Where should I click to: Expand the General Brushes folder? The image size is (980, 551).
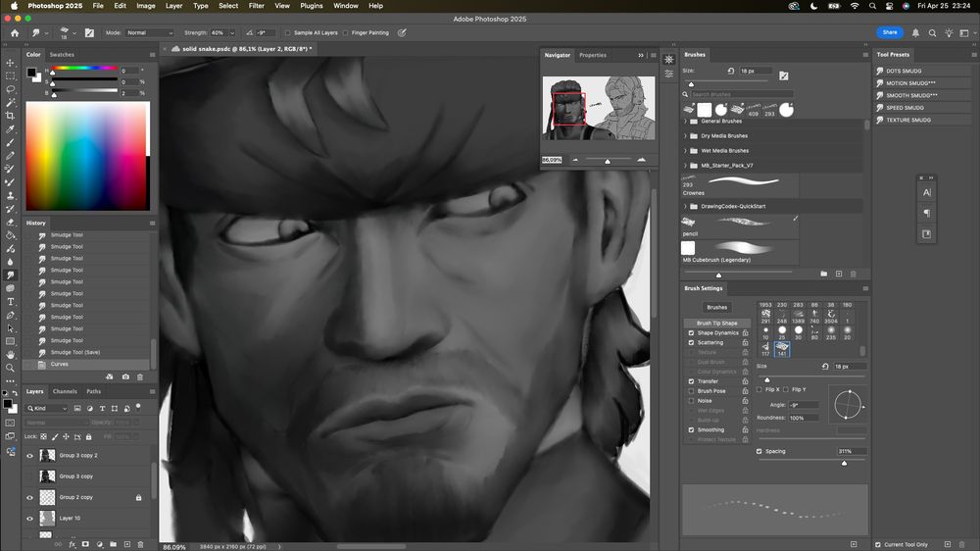686,122
